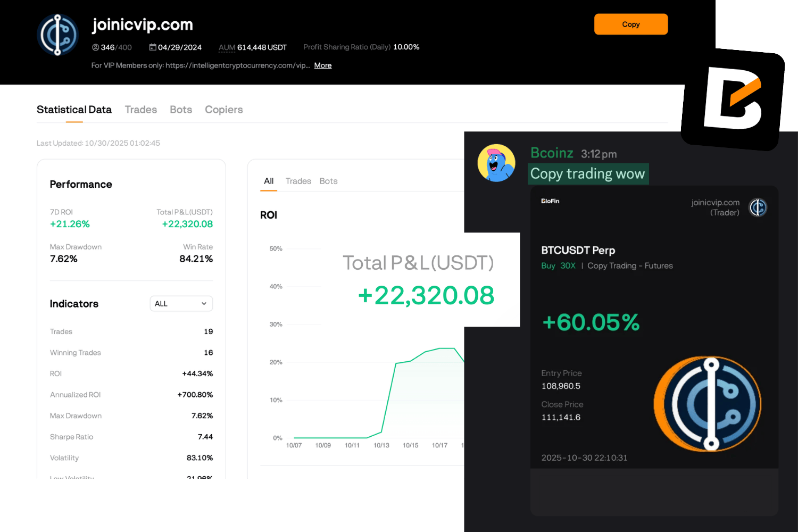798x532 pixels.
Task: Click the 50% label on the chart axis
Action: [x=276, y=249]
